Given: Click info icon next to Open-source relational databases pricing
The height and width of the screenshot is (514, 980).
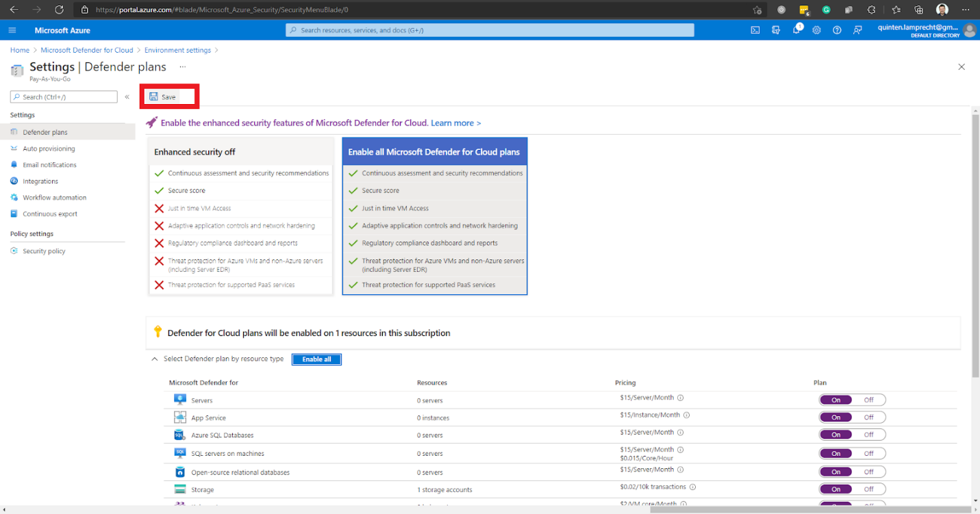Looking at the screenshot, I should tap(681, 470).
